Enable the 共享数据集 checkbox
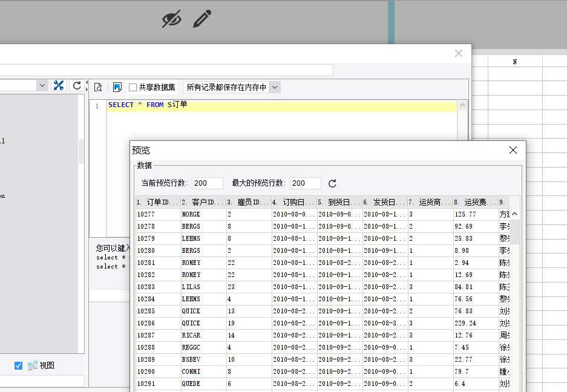This screenshot has width=567, height=392. click(133, 88)
